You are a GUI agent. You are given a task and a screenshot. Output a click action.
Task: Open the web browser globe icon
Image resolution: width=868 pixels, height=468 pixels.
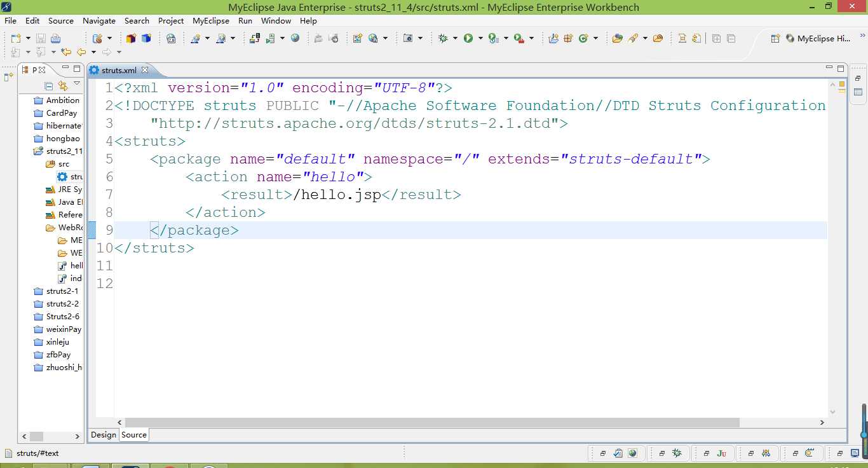tap(295, 38)
